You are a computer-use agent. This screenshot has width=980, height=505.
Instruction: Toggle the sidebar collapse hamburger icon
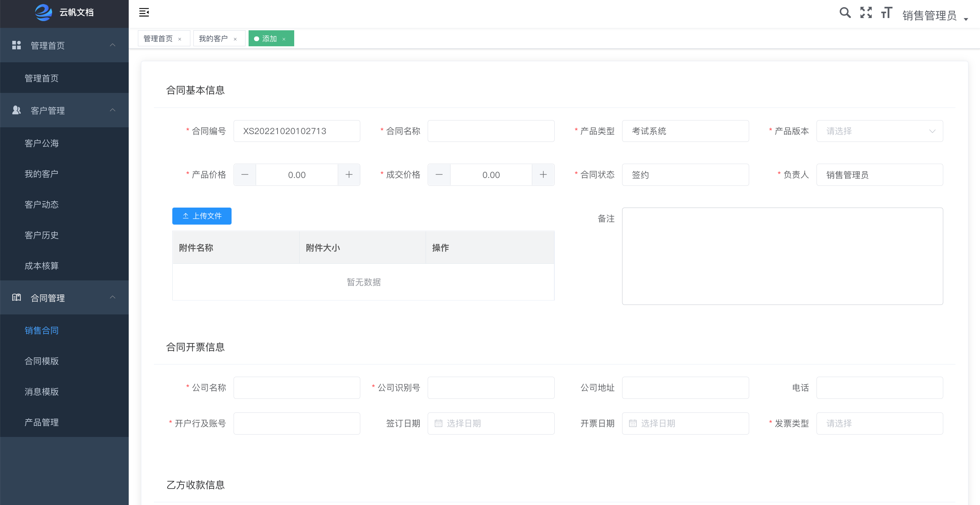pyautogui.click(x=144, y=13)
